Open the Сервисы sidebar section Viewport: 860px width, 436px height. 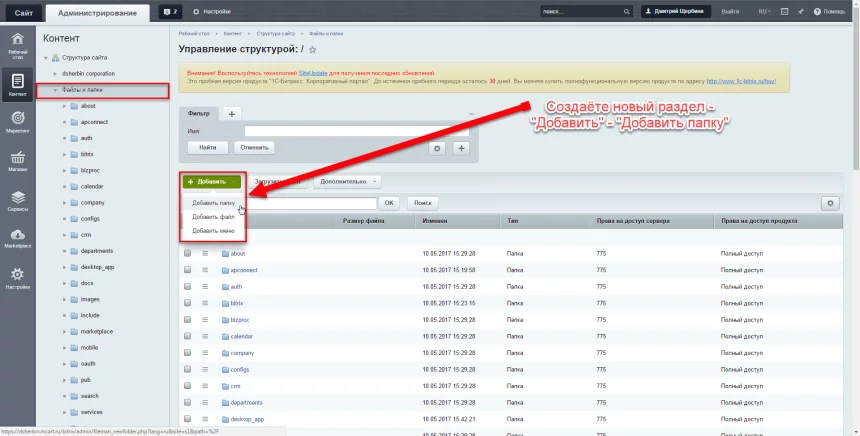coord(17,200)
